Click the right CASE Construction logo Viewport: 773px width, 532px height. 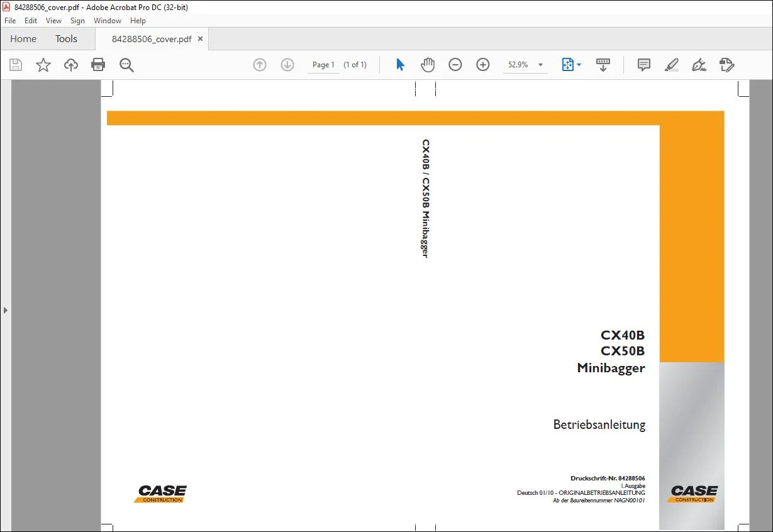point(692,494)
